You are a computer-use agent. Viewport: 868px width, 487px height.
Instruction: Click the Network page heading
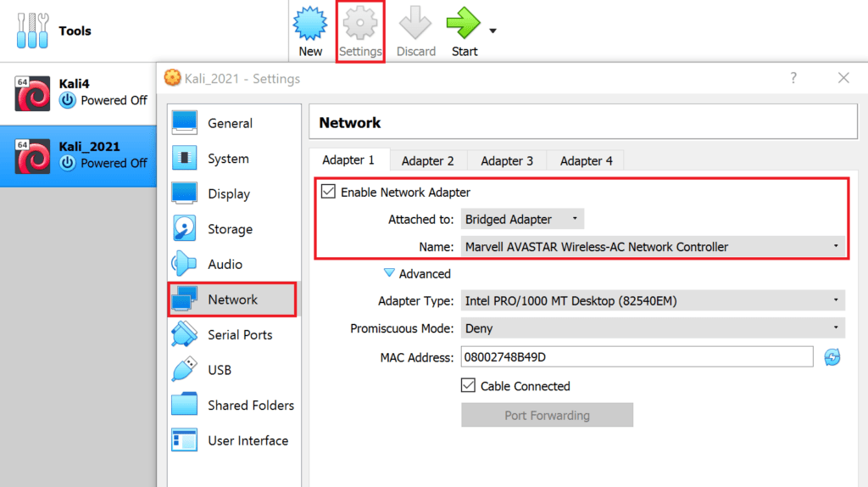point(350,122)
